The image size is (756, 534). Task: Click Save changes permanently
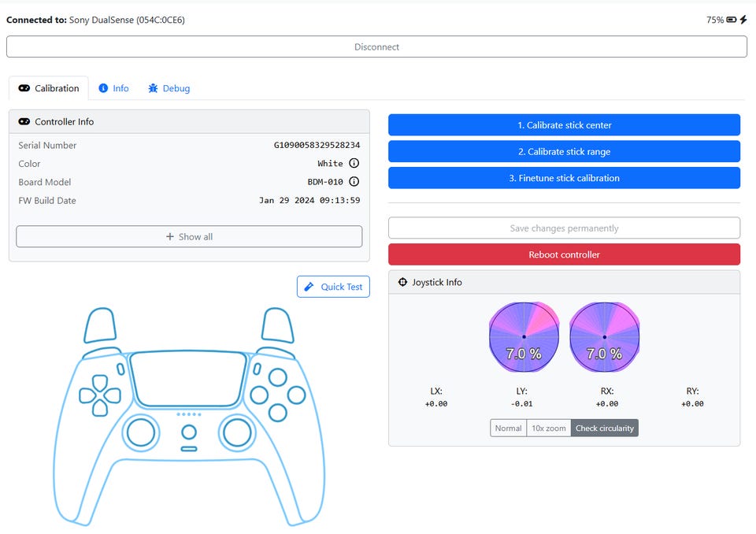(x=564, y=228)
